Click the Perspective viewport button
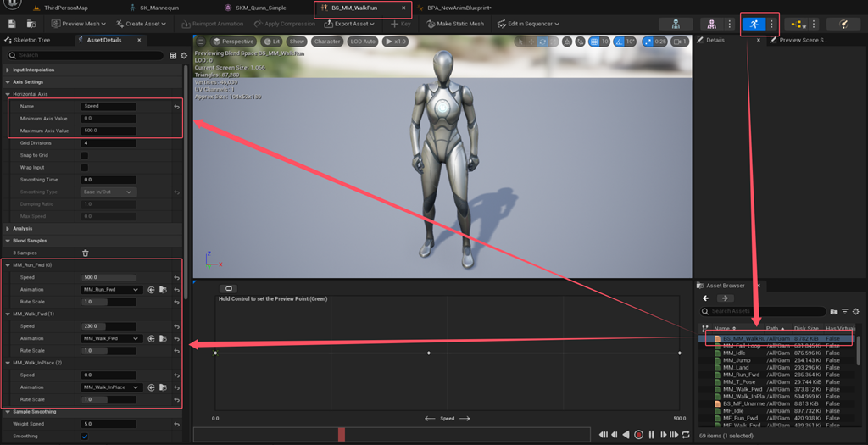 234,42
